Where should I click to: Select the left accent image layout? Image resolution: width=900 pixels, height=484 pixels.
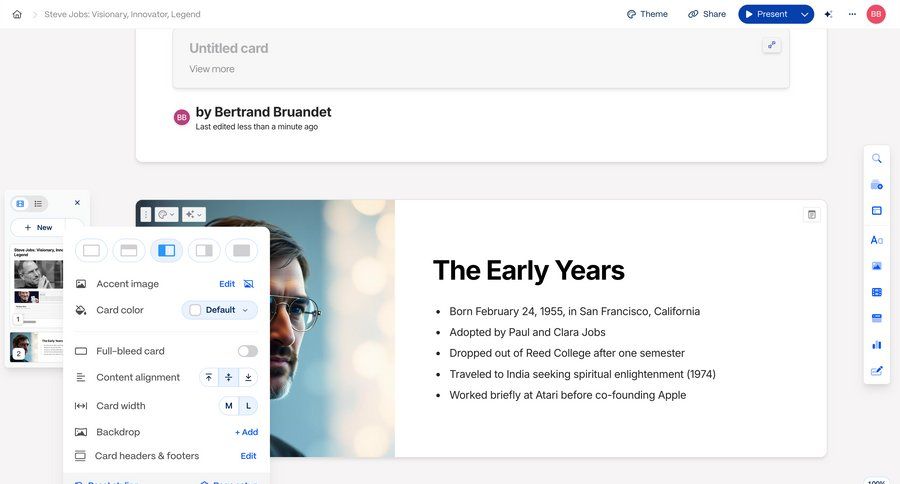click(x=166, y=250)
